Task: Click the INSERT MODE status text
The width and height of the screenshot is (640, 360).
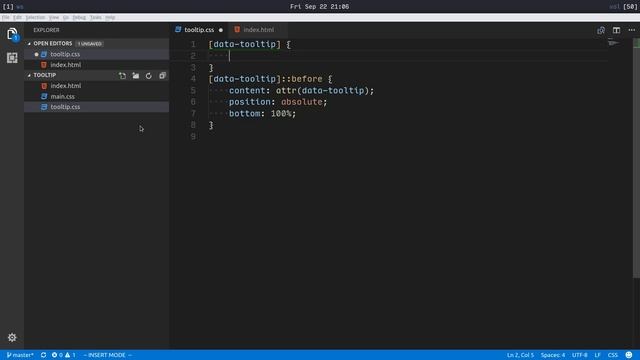Action: pyautogui.click(x=107, y=355)
